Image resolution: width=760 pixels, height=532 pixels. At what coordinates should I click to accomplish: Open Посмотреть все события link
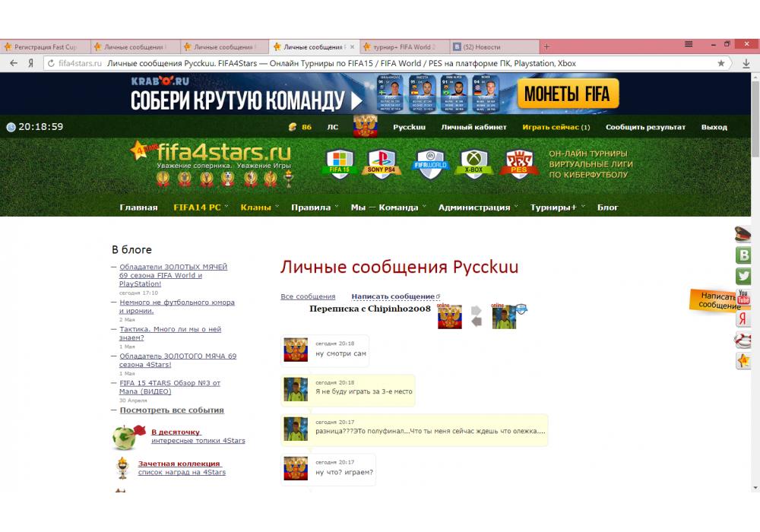click(172, 410)
